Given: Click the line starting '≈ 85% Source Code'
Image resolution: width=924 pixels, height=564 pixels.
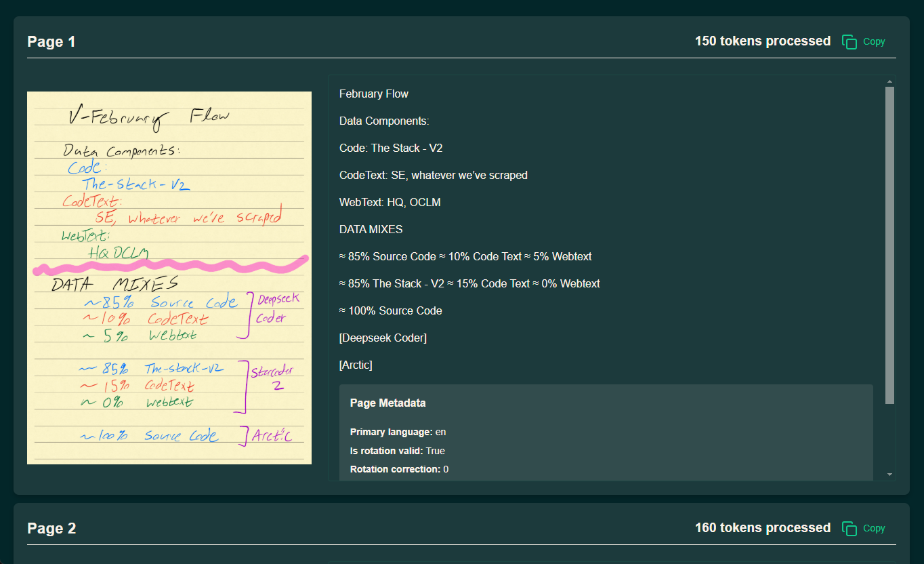Looking at the screenshot, I should click(x=465, y=256).
